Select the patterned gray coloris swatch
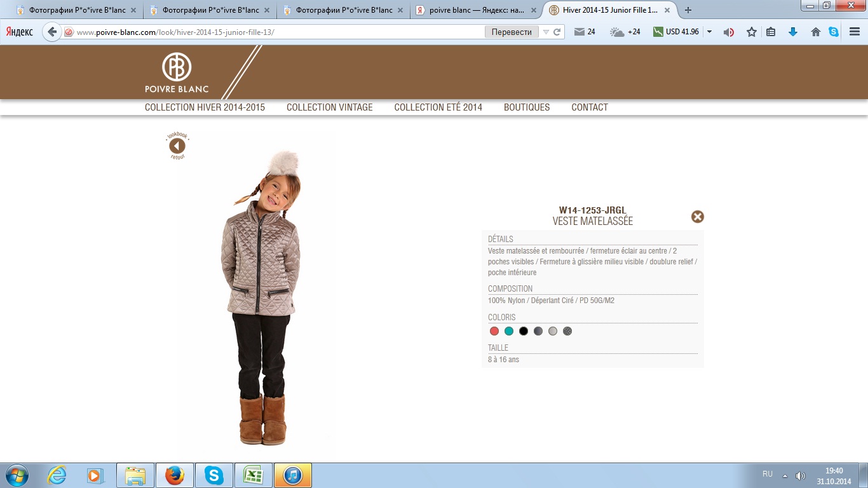868x488 pixels. tap(567, 331)
